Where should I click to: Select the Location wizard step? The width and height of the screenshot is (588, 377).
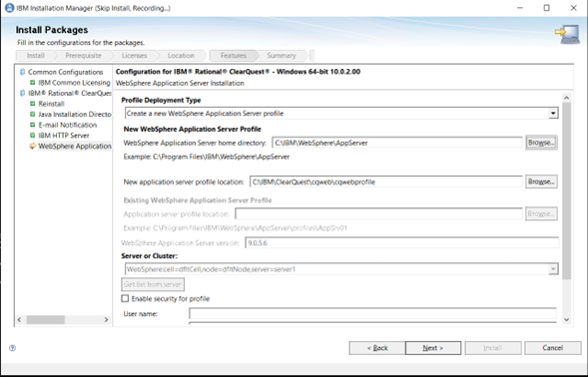coord(181,56)
